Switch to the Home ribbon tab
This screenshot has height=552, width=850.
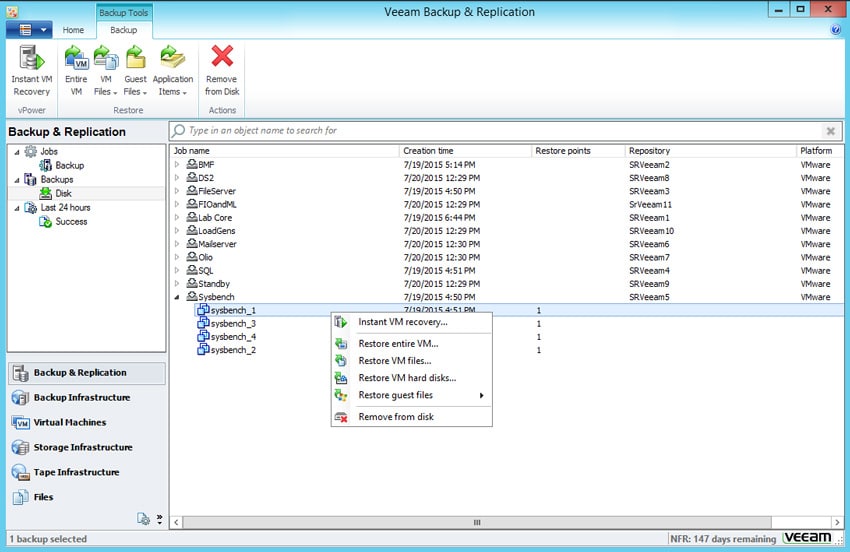point(73,30)
